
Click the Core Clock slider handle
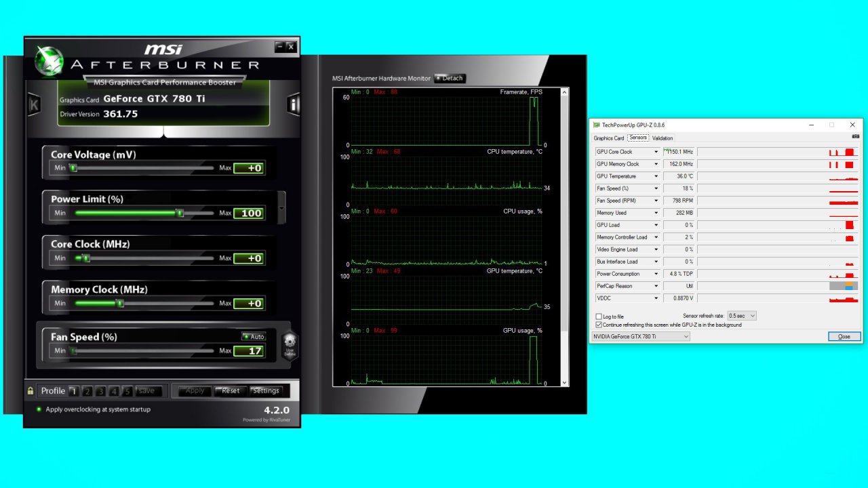tap(86, 258)
